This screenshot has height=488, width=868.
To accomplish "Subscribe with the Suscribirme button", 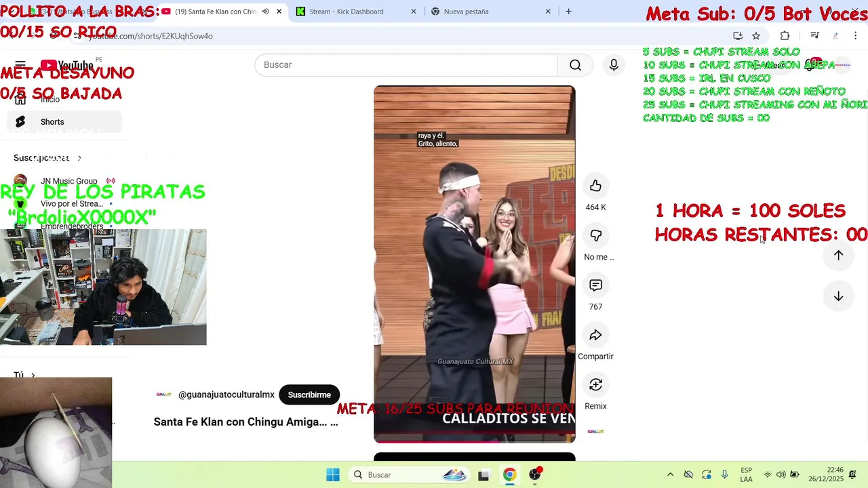I will 309,395.
